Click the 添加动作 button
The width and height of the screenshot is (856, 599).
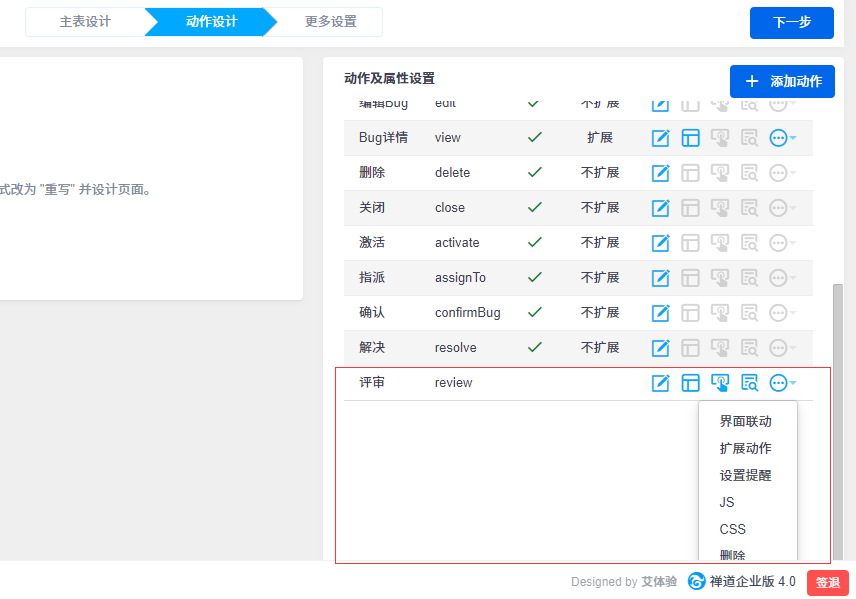(783, 82)
